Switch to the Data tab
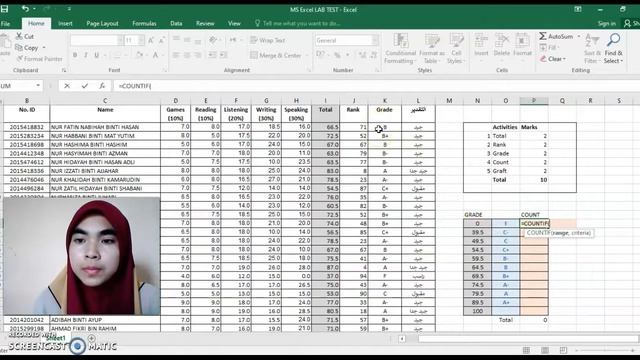This screenshot has width=640, height=360. pos(176,24)
